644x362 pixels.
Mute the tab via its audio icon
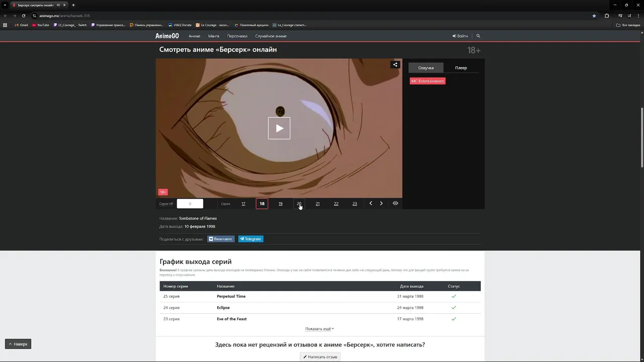point(58,5)
